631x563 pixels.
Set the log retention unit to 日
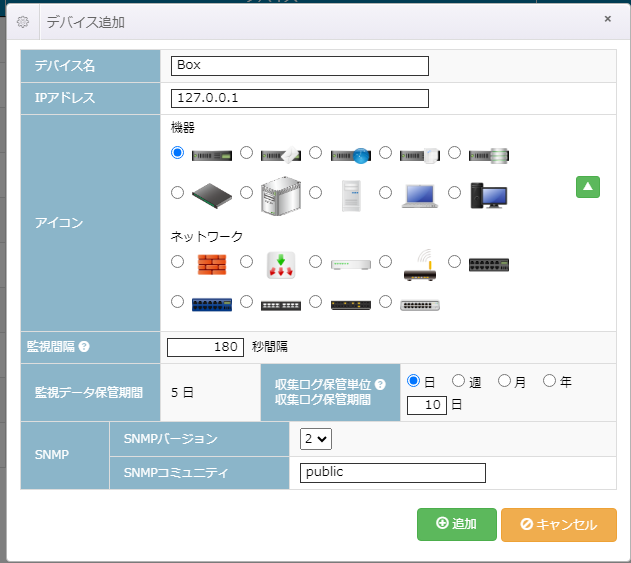coord(413,381)
